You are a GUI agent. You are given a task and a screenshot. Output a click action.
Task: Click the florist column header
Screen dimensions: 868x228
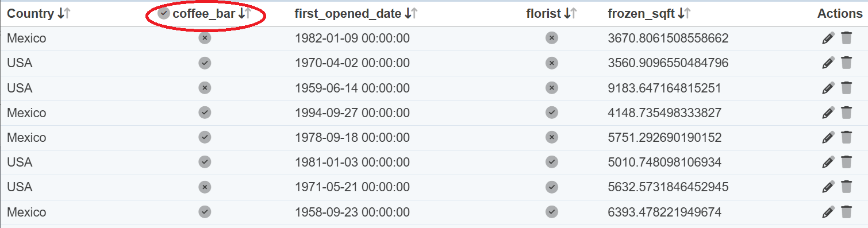point(543,14)
